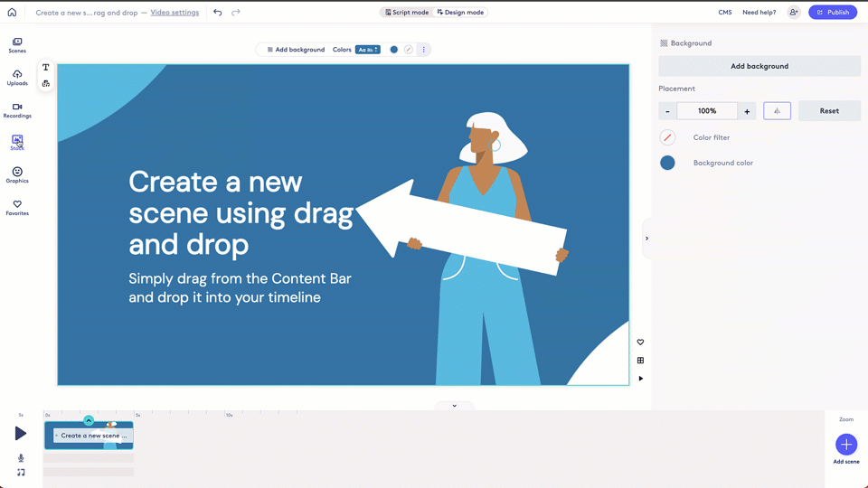
Task: Click the microphone voiceover icon
Action: click(21, 458)
